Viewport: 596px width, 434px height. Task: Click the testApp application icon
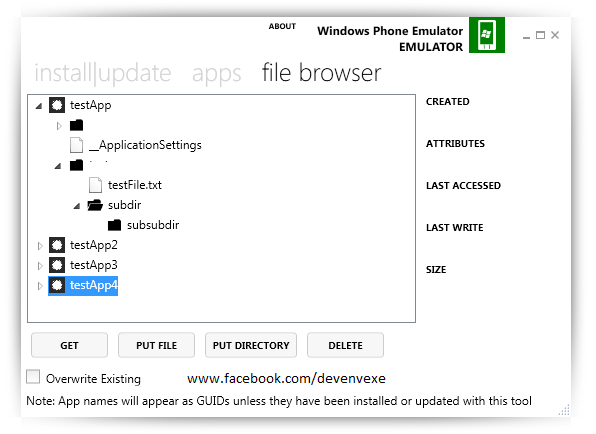click(x=57, y=105)
